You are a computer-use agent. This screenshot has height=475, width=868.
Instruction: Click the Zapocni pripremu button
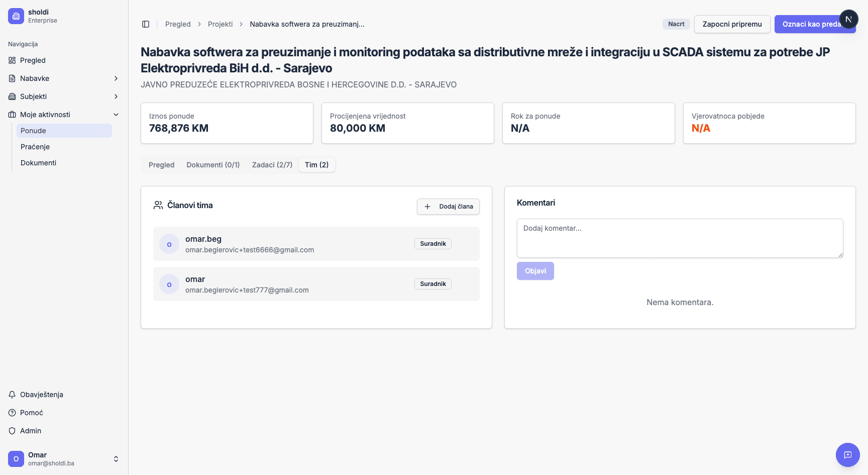click(x=732, y=24)
